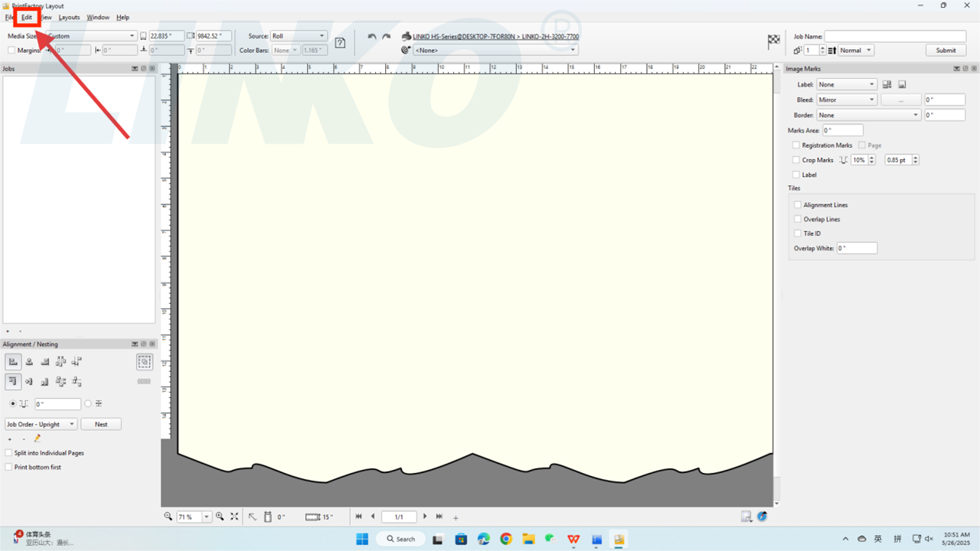
Task: Click the printer icon beside LINKO HS-Series
Action: point(406,36)
